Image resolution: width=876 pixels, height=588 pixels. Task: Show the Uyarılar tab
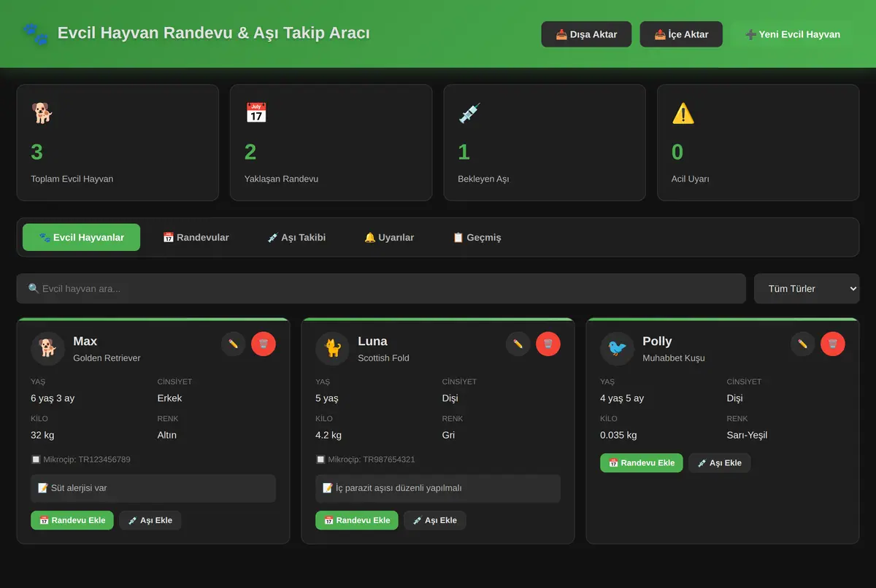coord(389,237)
